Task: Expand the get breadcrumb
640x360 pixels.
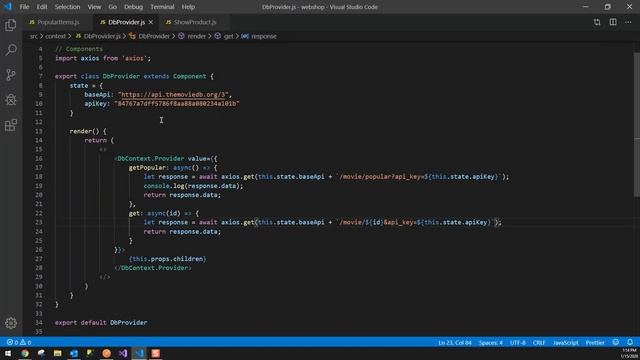Action: (224, 36)
